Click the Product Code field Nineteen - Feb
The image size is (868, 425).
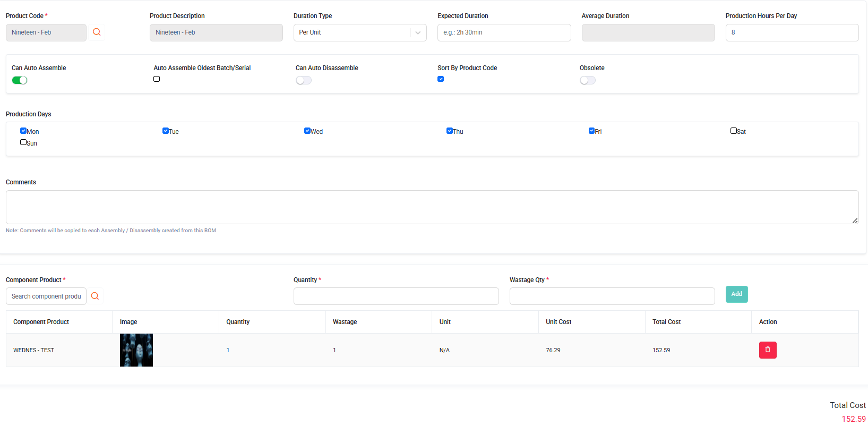click(46, 32)
